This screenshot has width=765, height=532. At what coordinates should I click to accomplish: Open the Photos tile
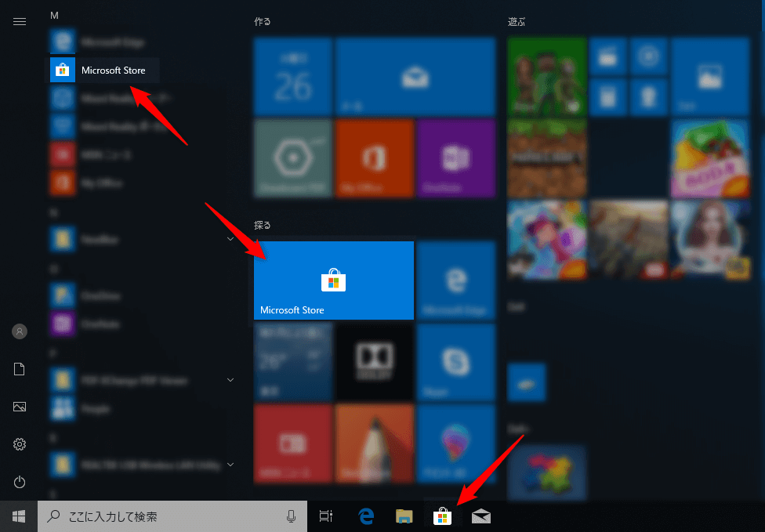(x=710, y=77)
